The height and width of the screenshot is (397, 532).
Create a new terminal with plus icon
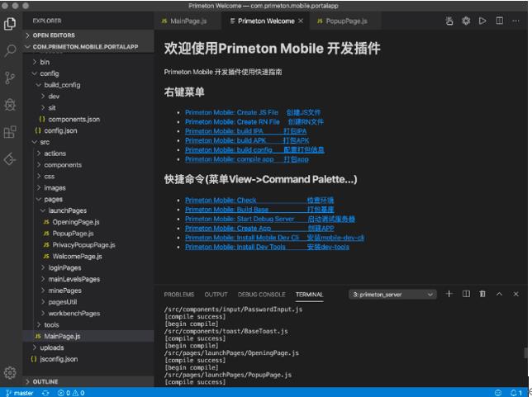point(449,294)
